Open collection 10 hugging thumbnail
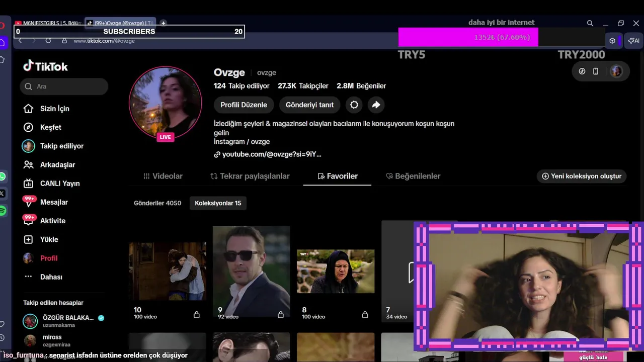Screen dimensions: 644x362 tap(168, 271)
